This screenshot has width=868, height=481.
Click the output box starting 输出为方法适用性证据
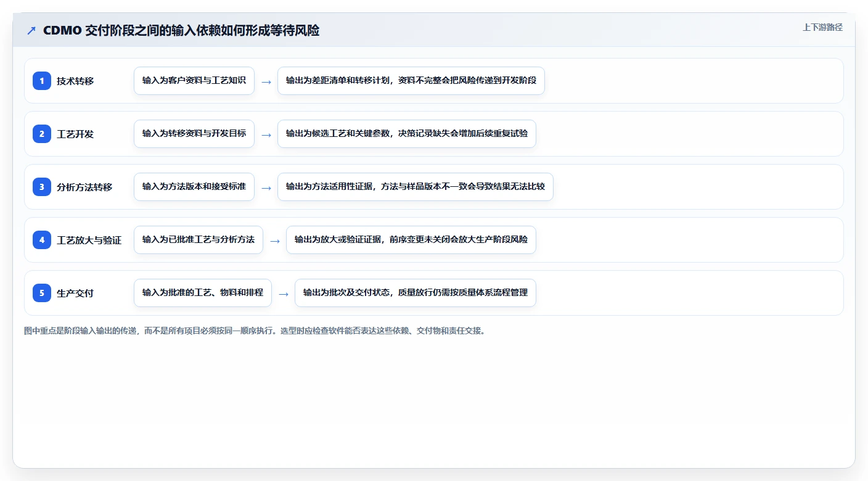[x=416, y=187]
